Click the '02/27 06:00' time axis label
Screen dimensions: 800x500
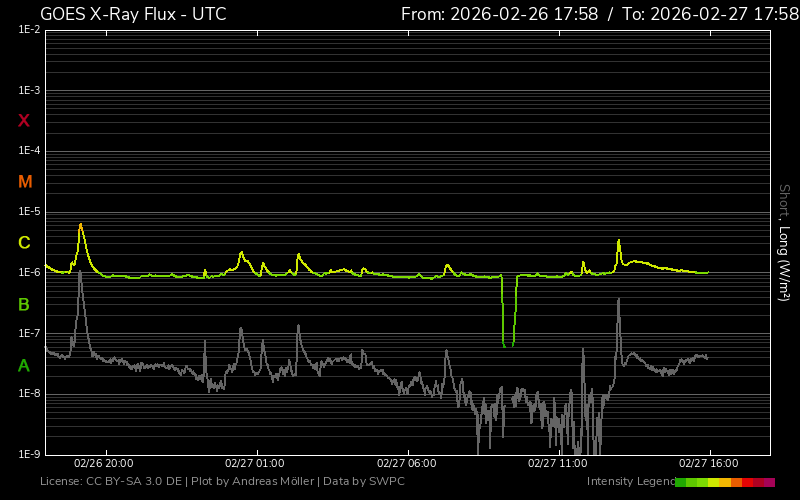407,463
